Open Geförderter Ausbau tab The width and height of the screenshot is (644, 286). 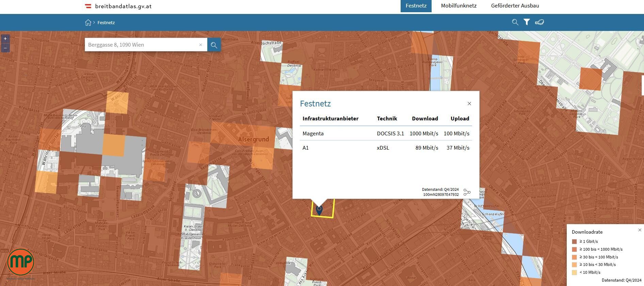(515, 6)
